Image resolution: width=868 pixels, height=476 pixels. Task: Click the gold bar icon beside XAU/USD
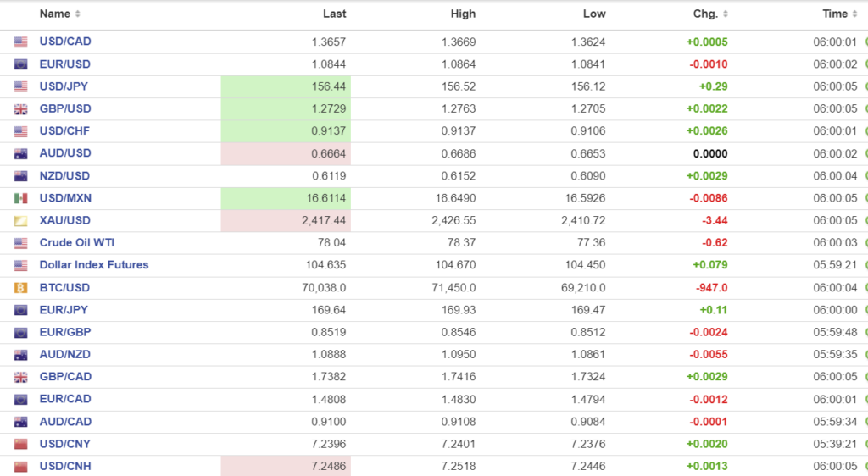[21, 221]
